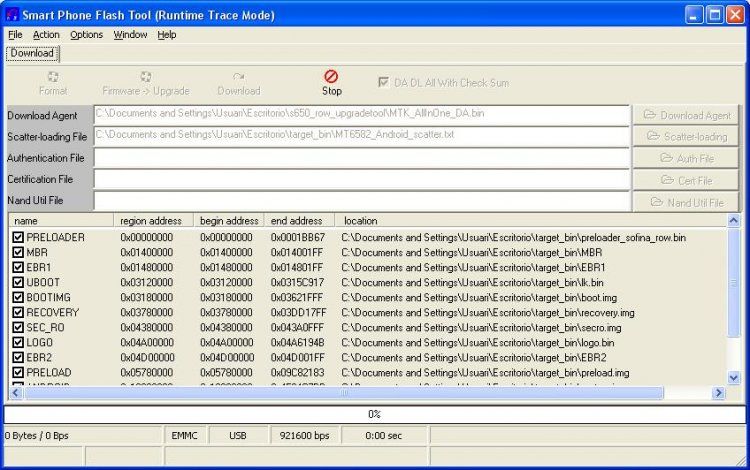
Task: Click the boot.img location path
Action: click(x=479, y=298)
